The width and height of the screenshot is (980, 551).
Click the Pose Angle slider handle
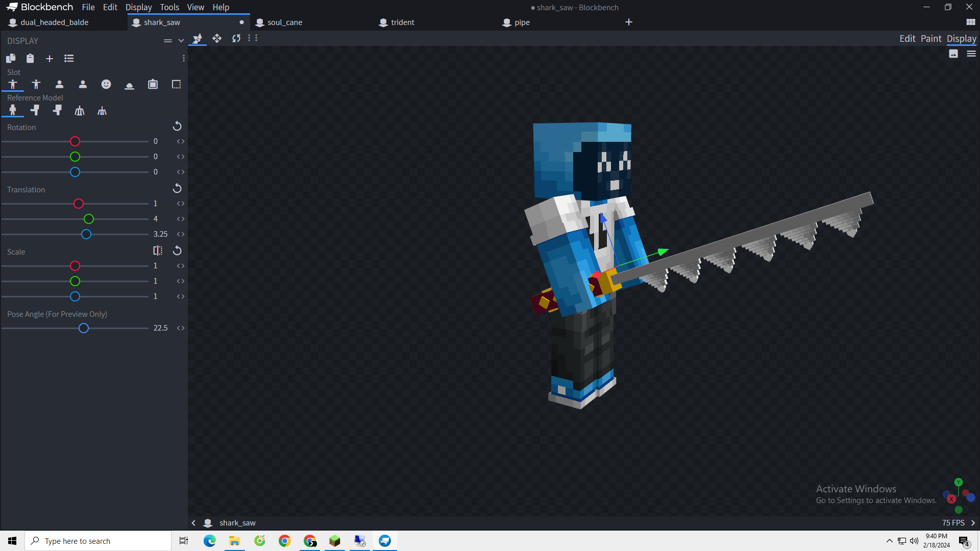84,328
